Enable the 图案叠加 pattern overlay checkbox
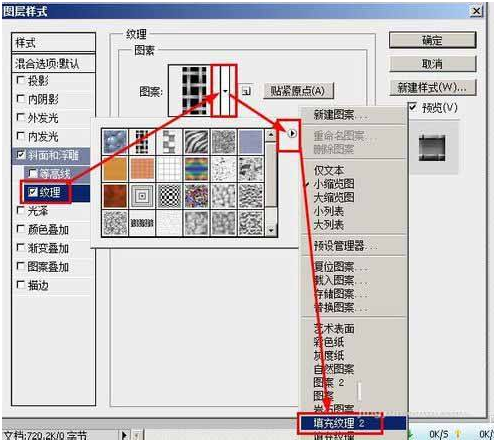 (x=21, y=266)
